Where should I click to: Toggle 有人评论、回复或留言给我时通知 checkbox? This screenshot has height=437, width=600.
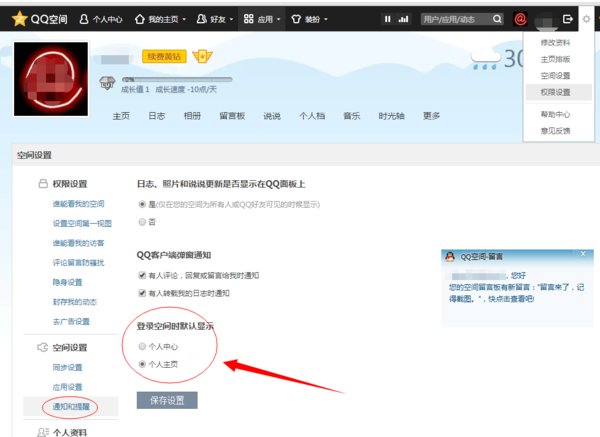click(x=142, y=275)
